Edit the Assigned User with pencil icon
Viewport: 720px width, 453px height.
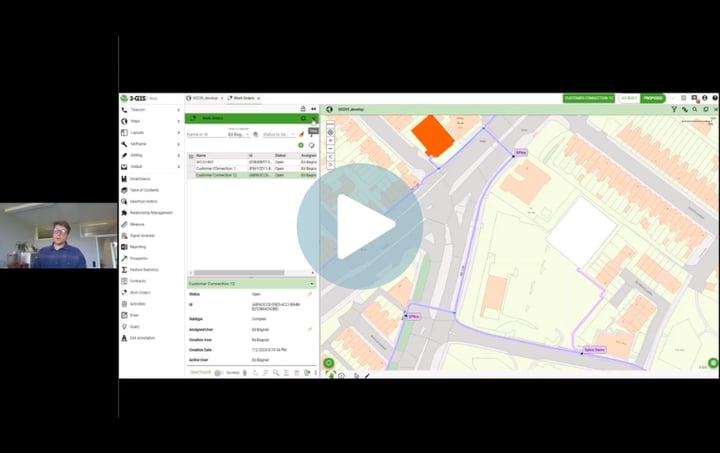pyautogui.click(x=310, y=330)
